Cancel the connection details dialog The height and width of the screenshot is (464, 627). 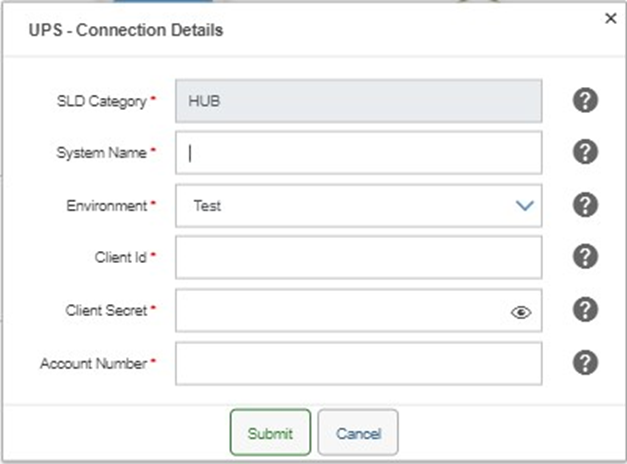click(x=358, y=433)
